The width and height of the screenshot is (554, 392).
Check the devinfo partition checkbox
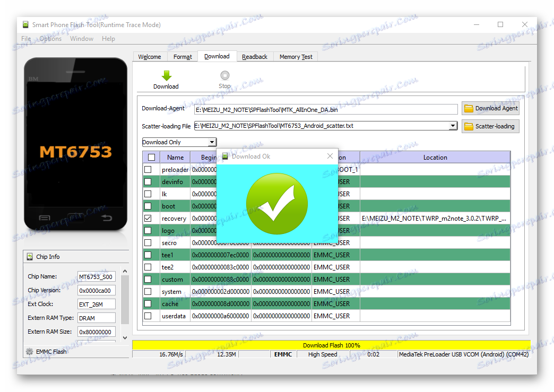[x=148, y=181]
